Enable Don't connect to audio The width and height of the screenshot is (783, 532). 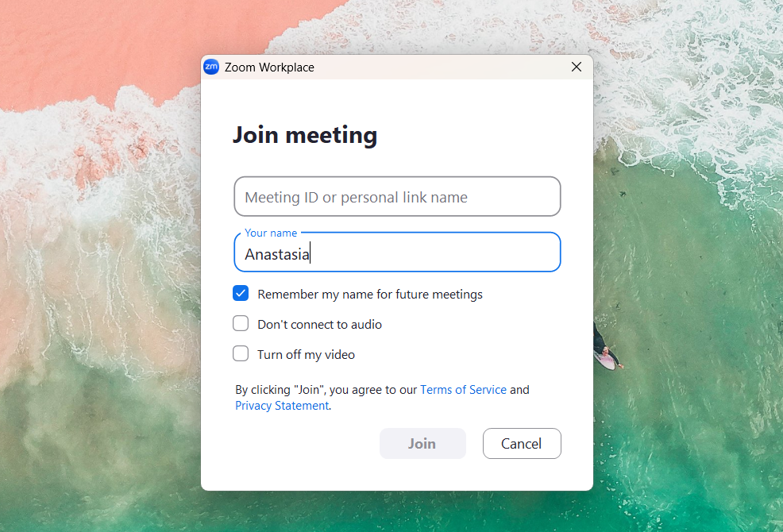coord(241,323)
